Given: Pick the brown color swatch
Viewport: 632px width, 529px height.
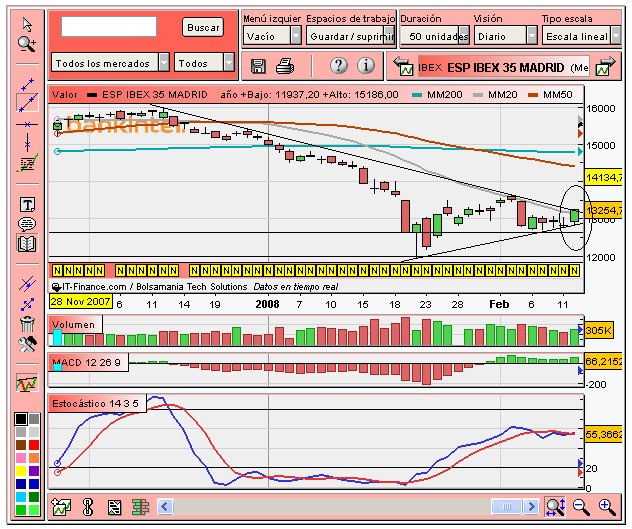Looking at the screenshot, I should click(x=21, y=445).
